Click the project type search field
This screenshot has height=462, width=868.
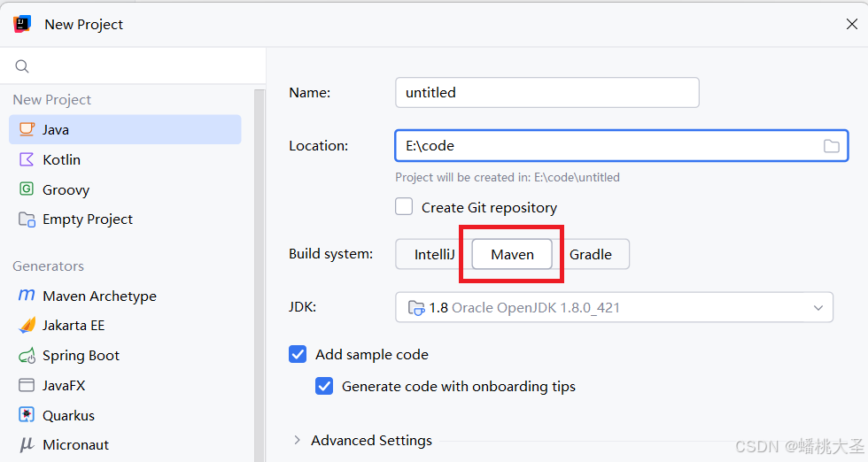[133, 66]
